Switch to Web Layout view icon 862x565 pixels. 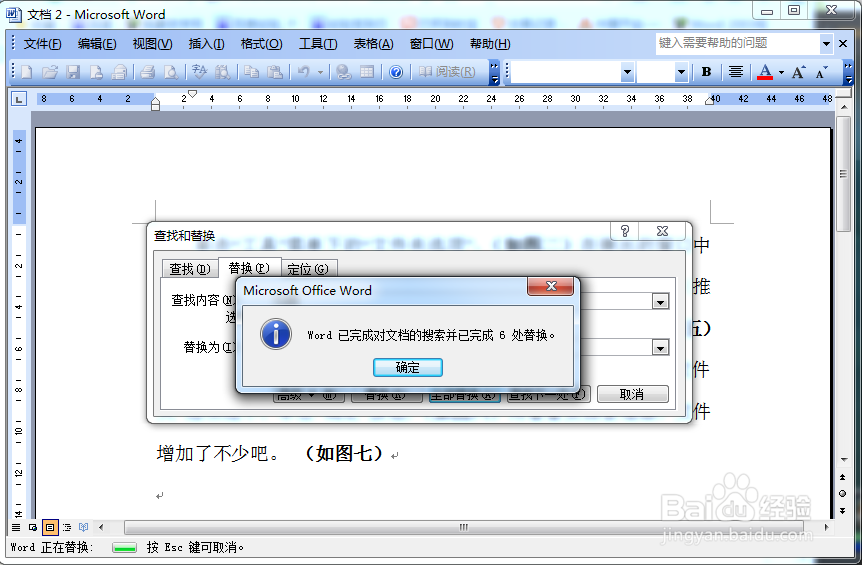coord(33,528)
